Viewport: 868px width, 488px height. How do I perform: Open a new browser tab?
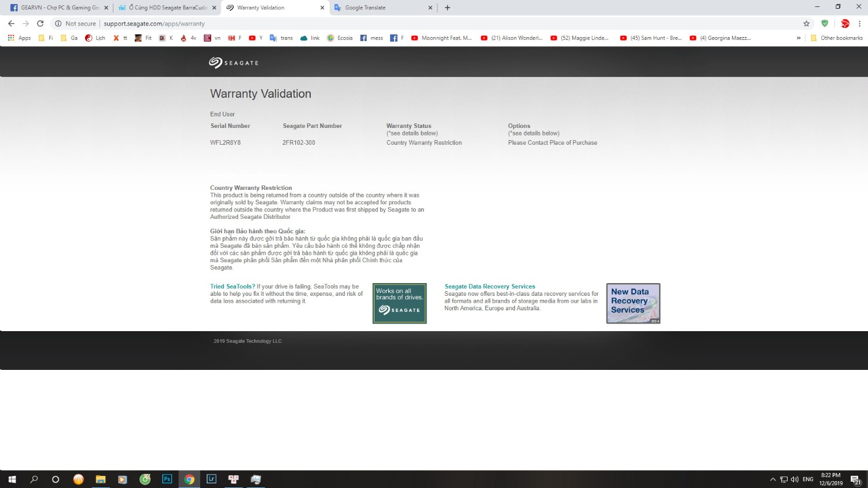coord(447,8)
